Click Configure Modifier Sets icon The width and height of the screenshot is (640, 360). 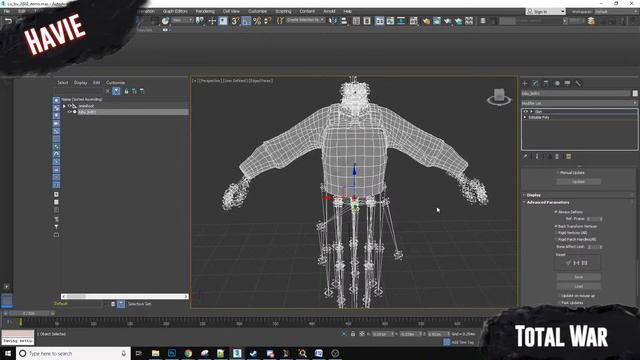pyautogui.click(x=569, y=156)
